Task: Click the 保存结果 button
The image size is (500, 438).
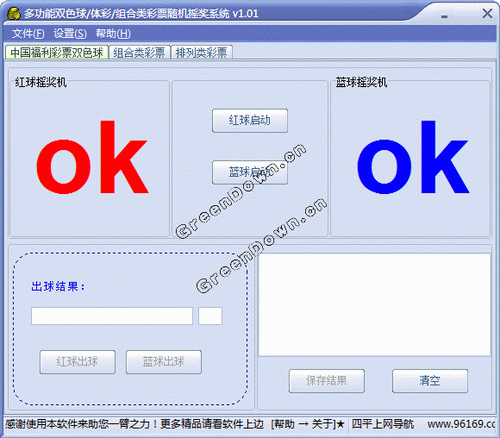Action: [x=327, y=381]
